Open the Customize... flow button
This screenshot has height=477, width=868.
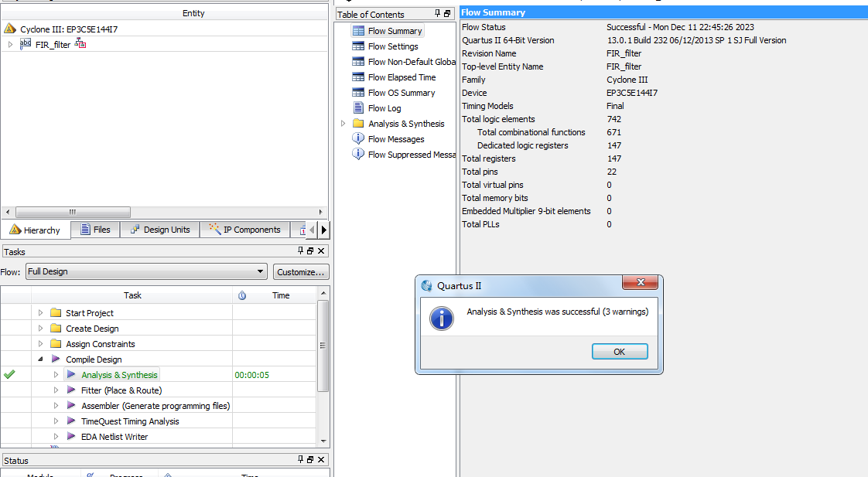point(301,271)
